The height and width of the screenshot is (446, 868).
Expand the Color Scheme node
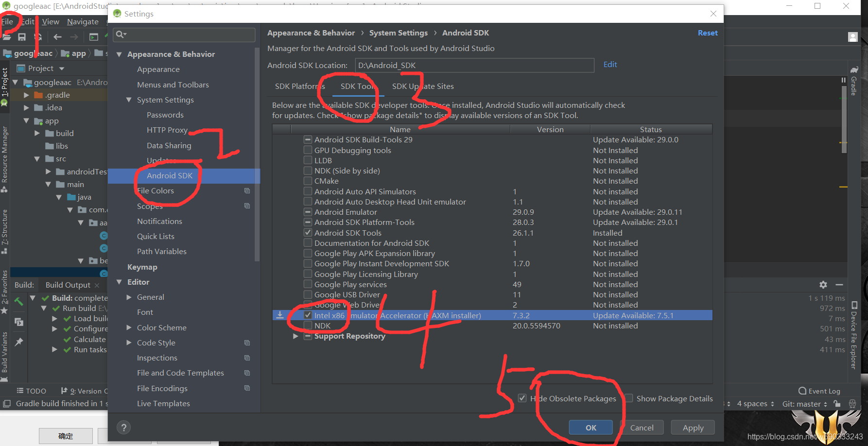tap(129, 328)
